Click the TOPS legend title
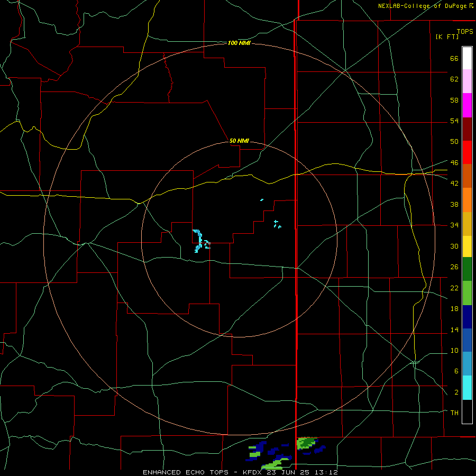This screenshot has width=476, height=476. click(x=465, y=31)
